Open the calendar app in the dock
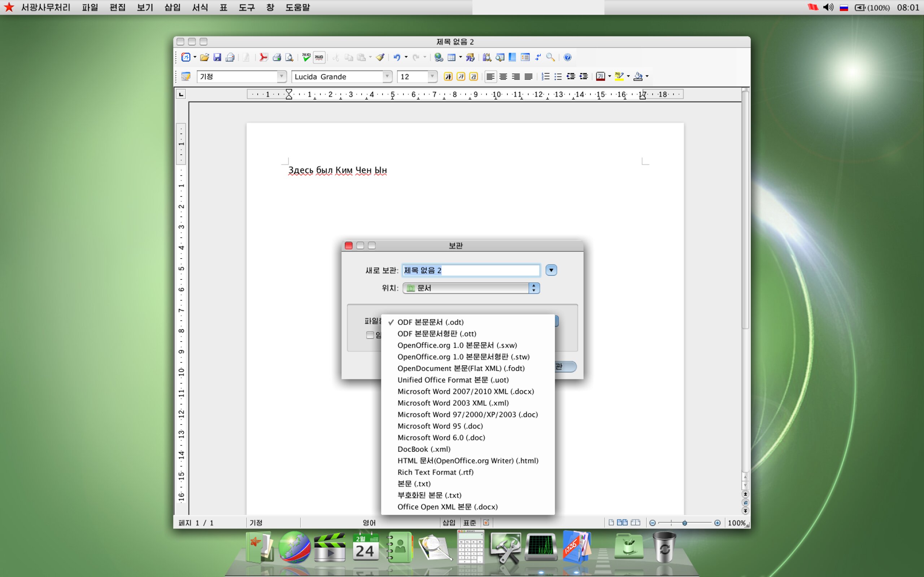The height and width of the screenshot is (577, 924). [x=365, y=547]
